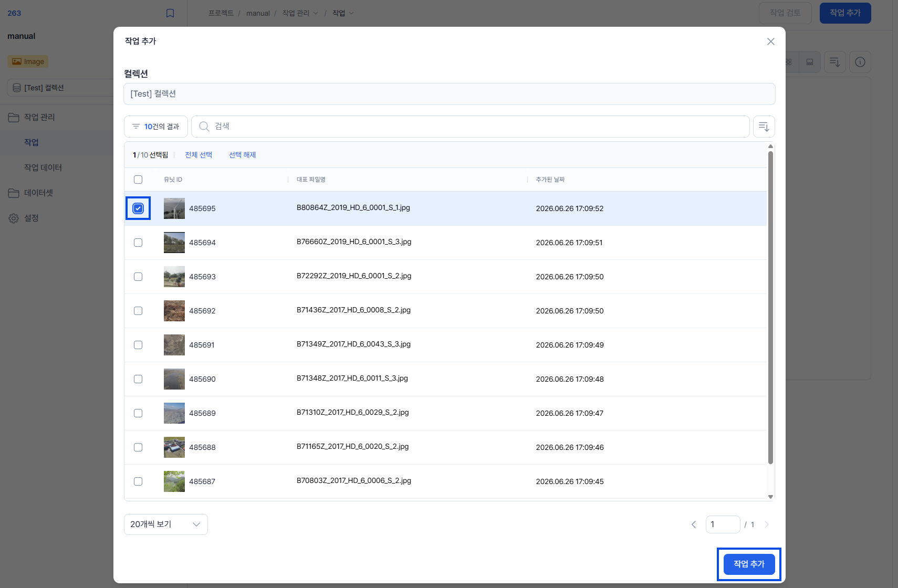Click filename B71349Z_2017_HD_6_0043_S_3.jpg

coord(353,344)
